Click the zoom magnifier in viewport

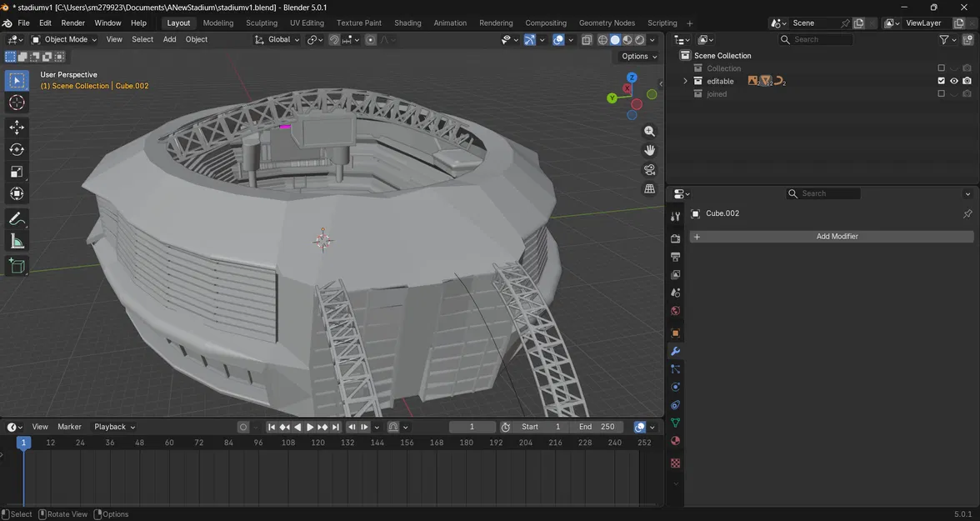(649, 132)
